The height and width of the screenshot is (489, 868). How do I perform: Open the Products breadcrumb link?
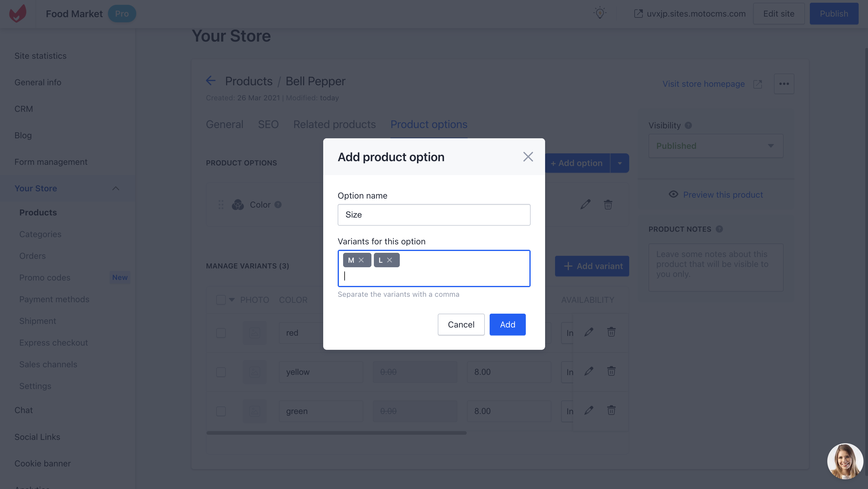pos(249,81)
